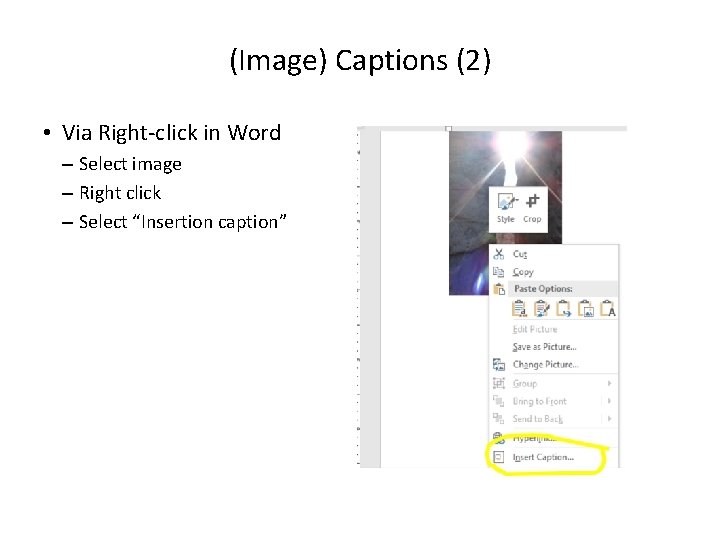Click the Send to Back icon

(498, 418)
